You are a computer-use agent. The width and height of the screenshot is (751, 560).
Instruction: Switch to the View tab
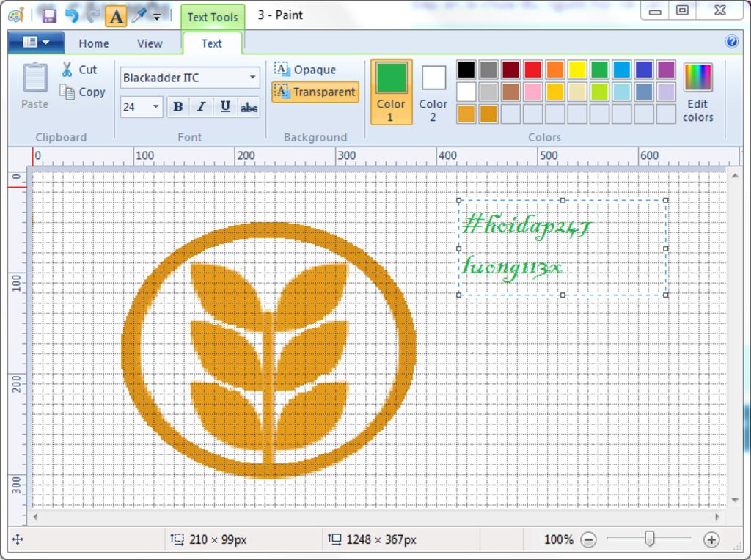(x=150, y=43)
